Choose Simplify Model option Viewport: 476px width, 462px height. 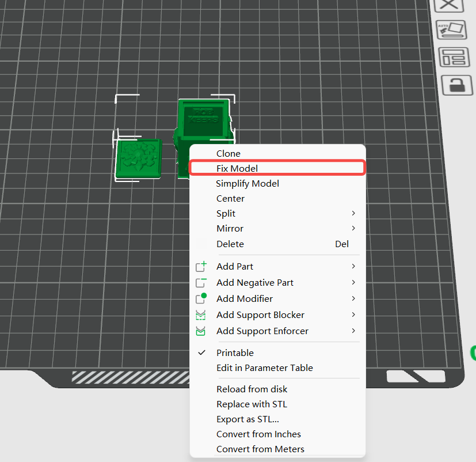(x=277, y=183)
